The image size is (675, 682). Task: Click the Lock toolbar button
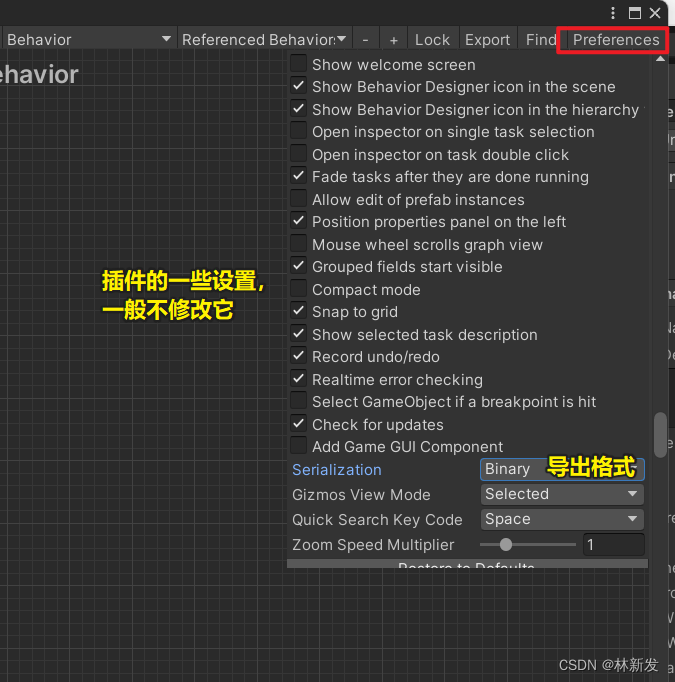pyautogui.click(x=432, y=40)
